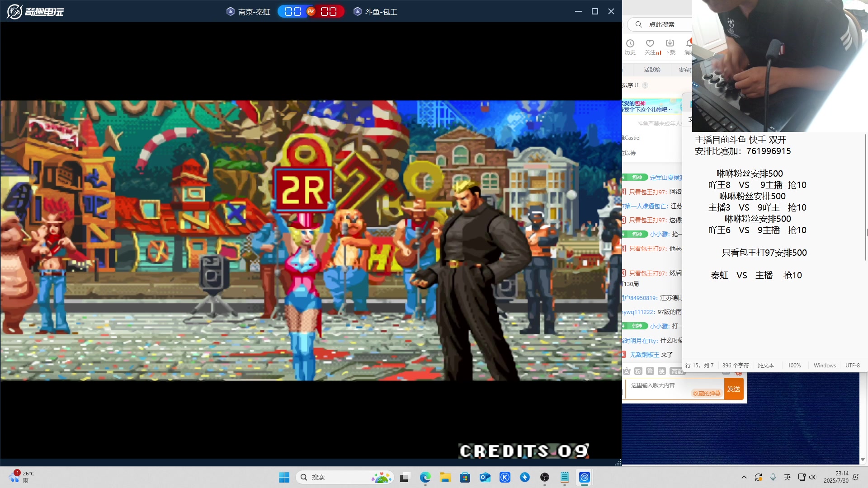Expand the hidden tray icons chevron
The width and height of the screenshot is (868, 488).
(x=744, y=477)
